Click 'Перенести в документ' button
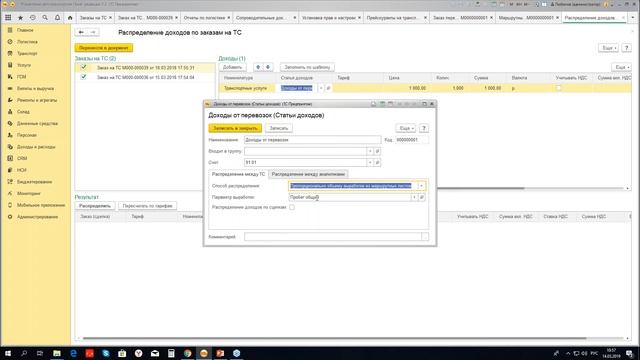The image size is (640, 360). coord(104,48)
